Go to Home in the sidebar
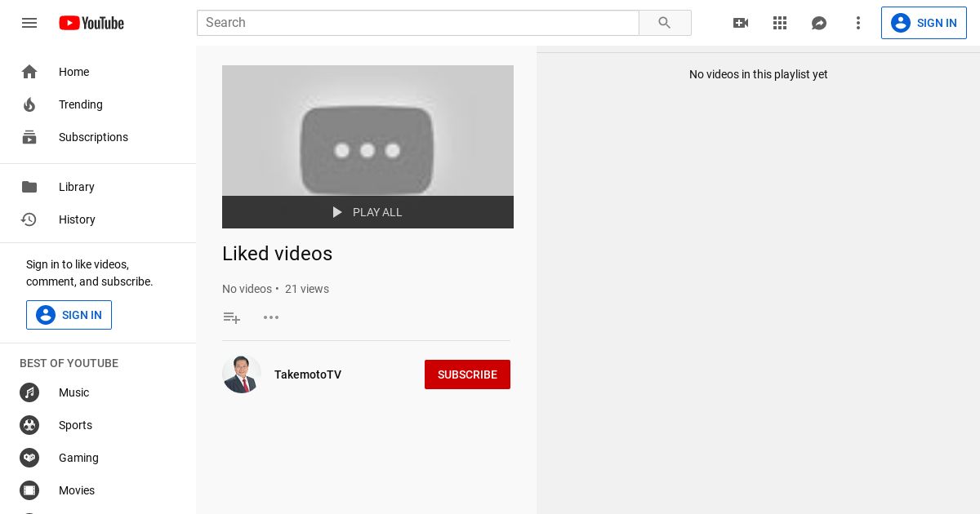This screenshot has height=514, width=980. [98, 72]
